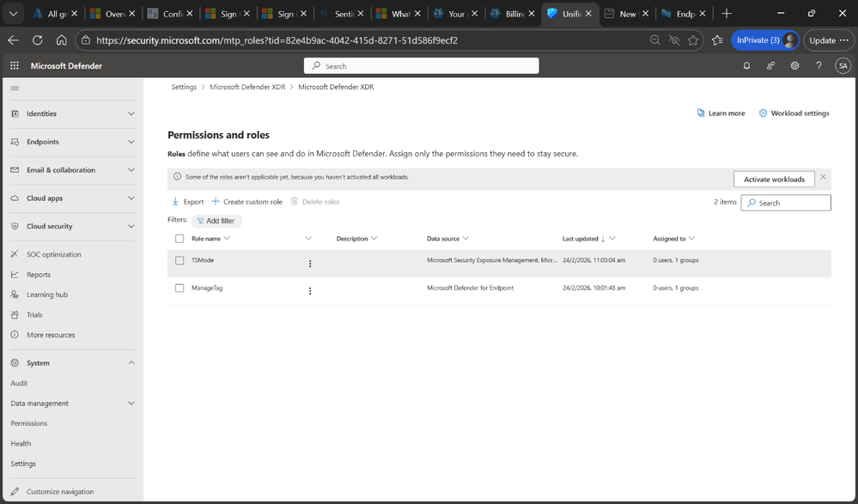Open the help question mark icon
This screenshot has height=504, width=858.
point(818,65)
